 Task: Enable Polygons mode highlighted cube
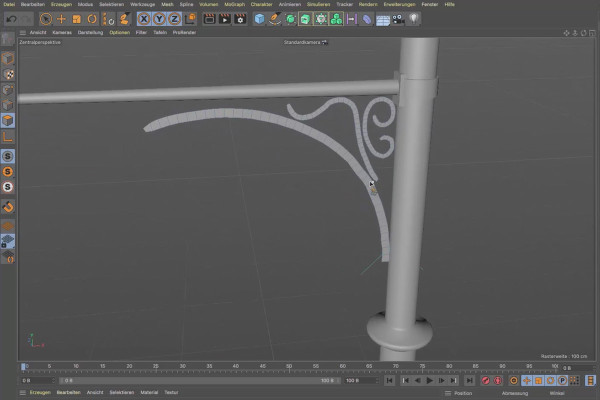(8, 121)
